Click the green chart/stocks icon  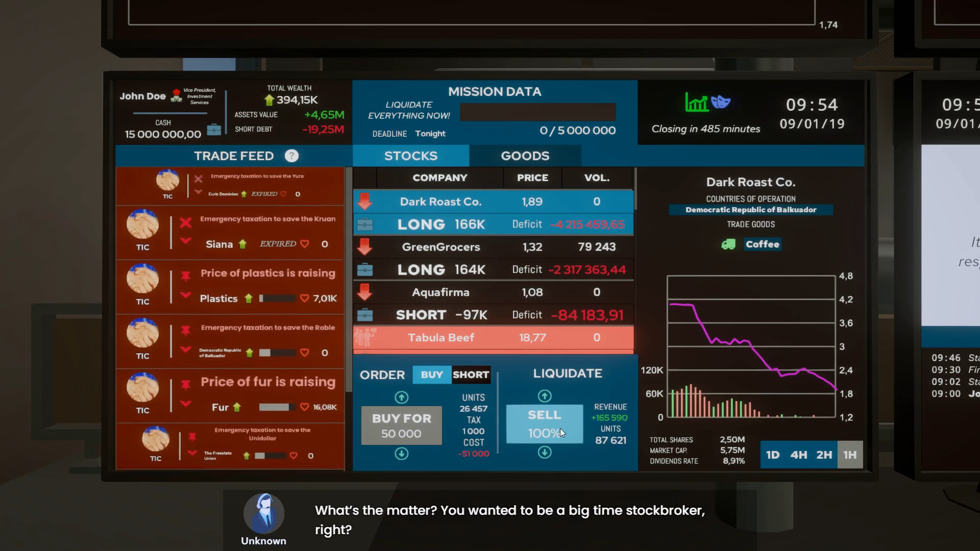pos(696,103)
